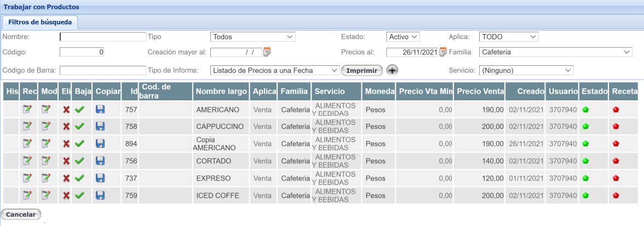Screen dimensions: 644x226
Task: Modify the EXPRESO product
Action: (x=46, y=178)
